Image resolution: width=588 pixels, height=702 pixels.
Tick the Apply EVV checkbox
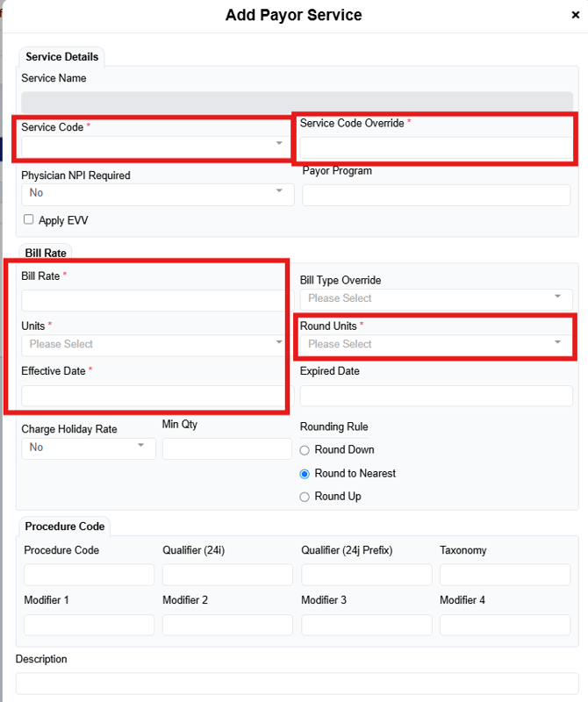point(29,219)
